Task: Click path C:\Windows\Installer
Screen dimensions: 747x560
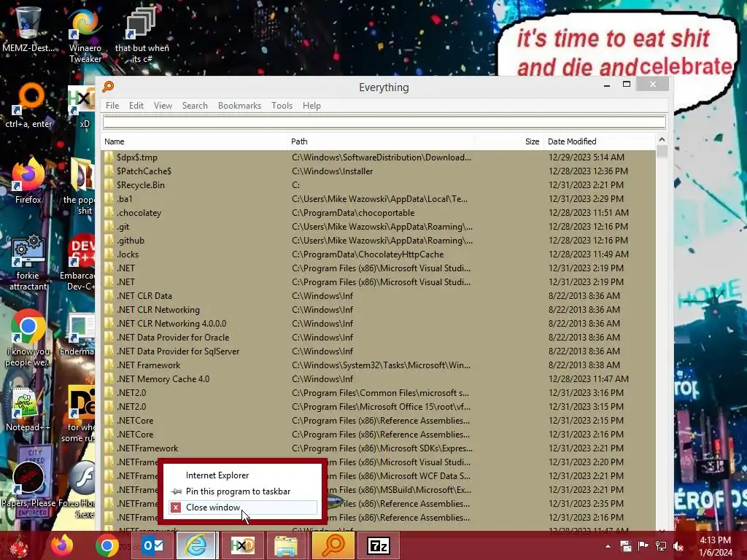Action: (x=333, y=171)
